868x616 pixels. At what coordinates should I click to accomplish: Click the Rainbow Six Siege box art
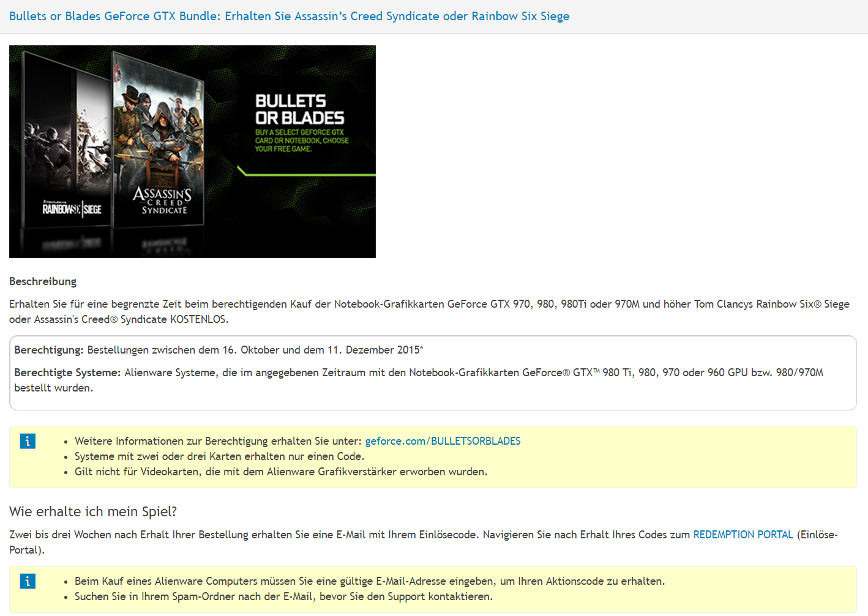(x=67, y=139)
